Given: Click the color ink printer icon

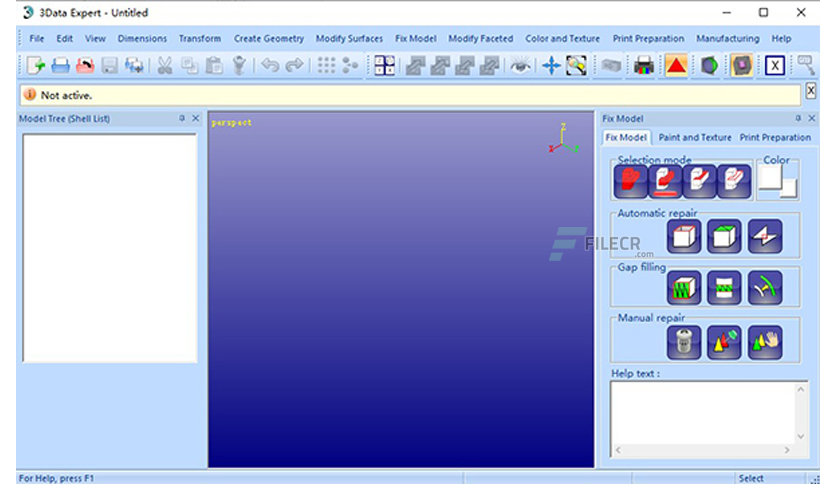Looking at the screenshot, I should coord(644,66).
